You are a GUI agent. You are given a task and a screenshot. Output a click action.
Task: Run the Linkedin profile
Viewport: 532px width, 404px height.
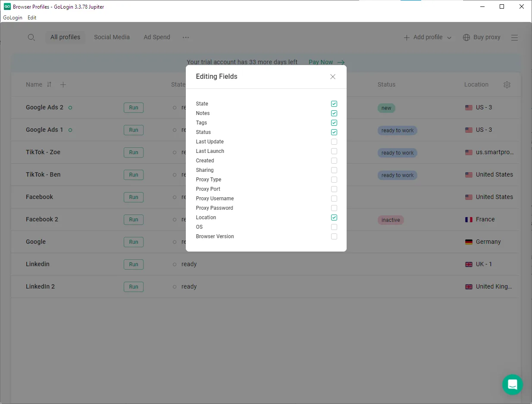point(134,264)
